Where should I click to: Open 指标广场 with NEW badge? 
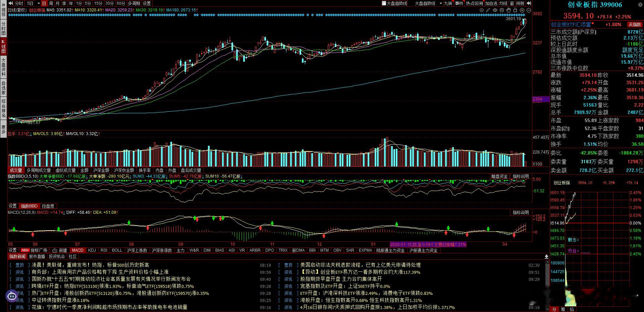pos(34,250)
